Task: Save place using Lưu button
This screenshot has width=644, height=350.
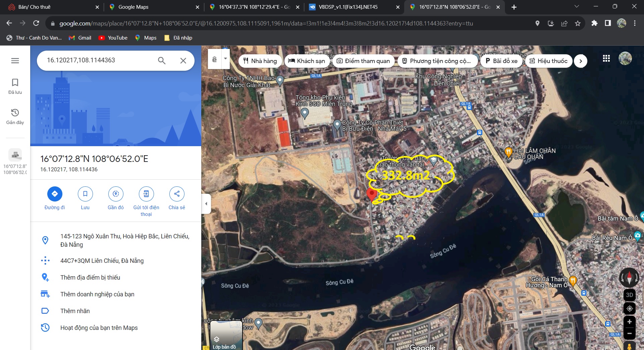Action: 85,198
